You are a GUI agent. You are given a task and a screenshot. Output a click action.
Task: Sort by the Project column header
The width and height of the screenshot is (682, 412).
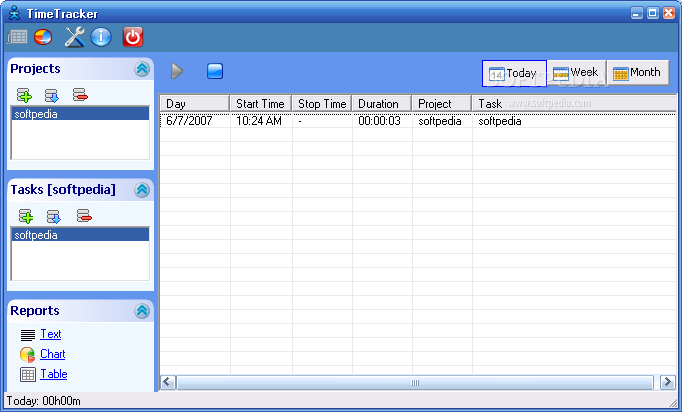tap(441, 104)
